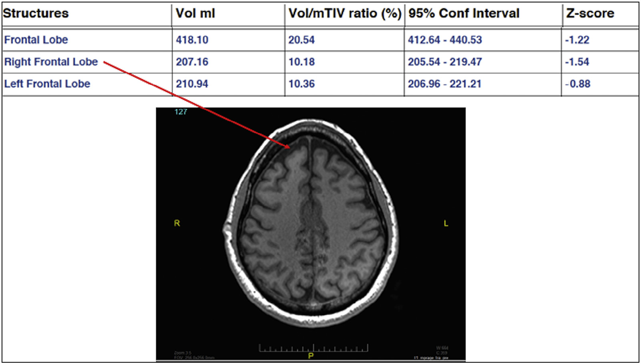Screen dimensions: 641x364
Task: Select the Vol/mTIV ratio (%) header
Action: coord(345,13)
